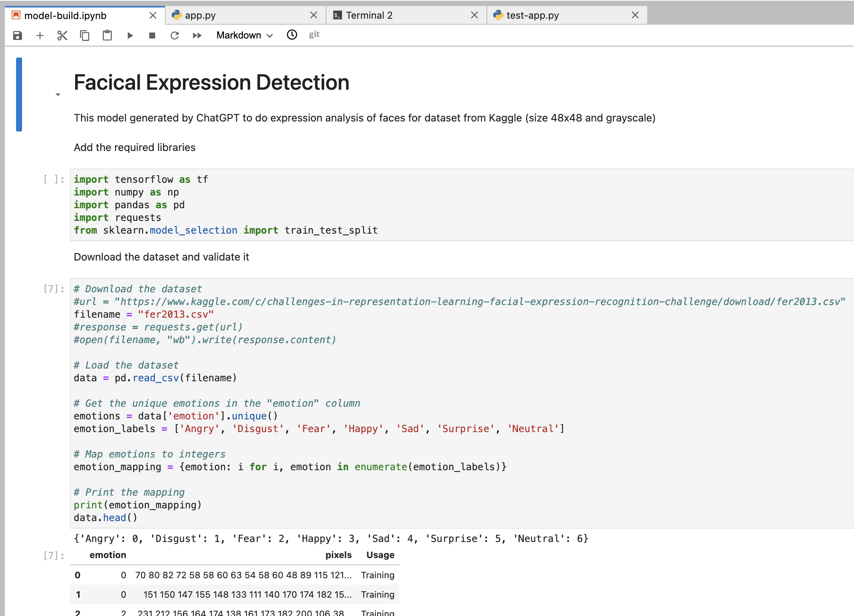Viewport: 854px width, 616px height.
Task: Collapse the heading cell via blue bar
Action: (18, 94)
